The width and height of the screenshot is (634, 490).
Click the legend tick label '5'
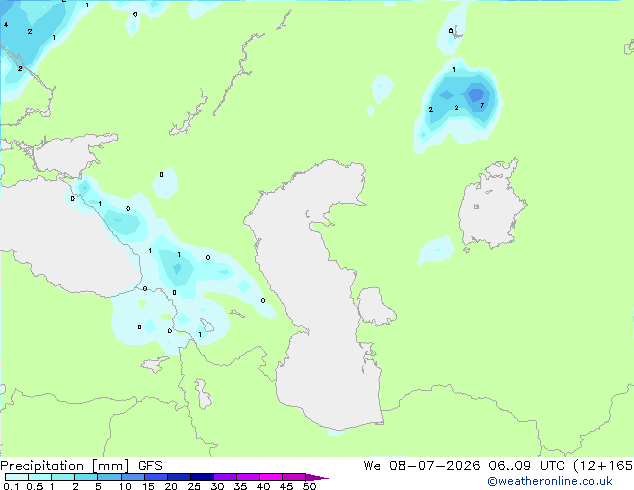(x=98, y=486)
